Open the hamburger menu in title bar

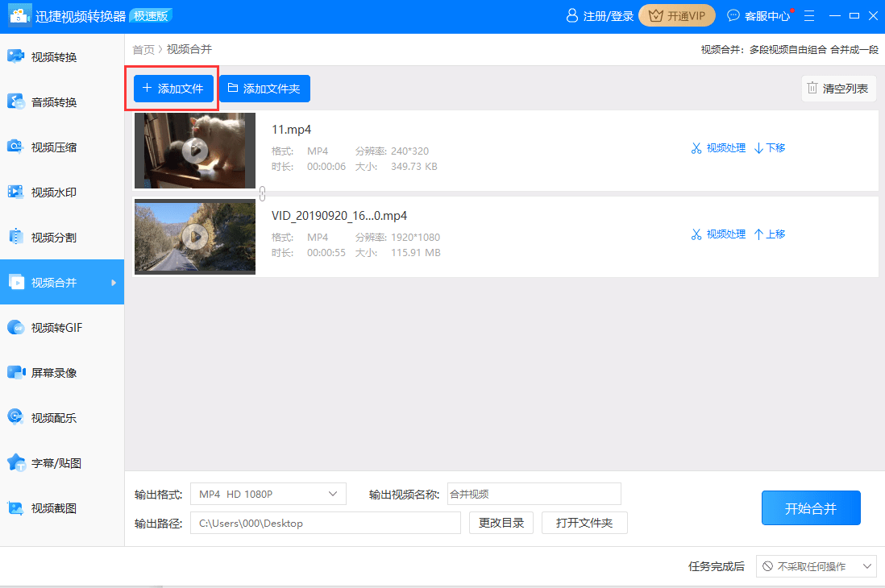[x=808, y=16]
